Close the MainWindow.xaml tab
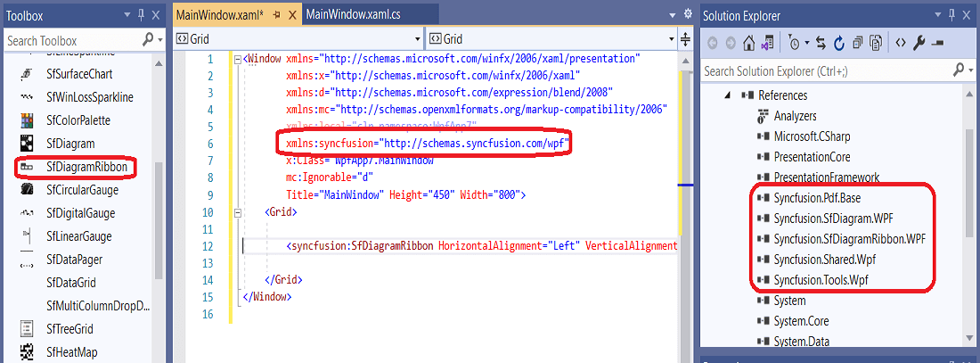The image size is (980, 363). click(x=292, y=15)
